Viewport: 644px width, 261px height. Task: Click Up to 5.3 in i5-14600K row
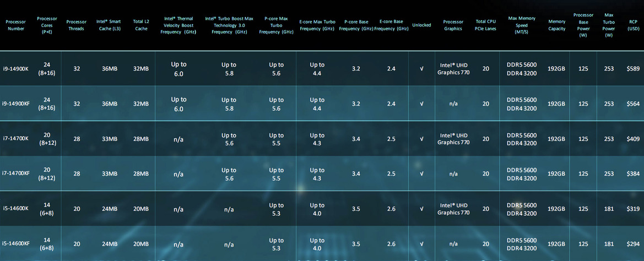click(x=276, y=209)
